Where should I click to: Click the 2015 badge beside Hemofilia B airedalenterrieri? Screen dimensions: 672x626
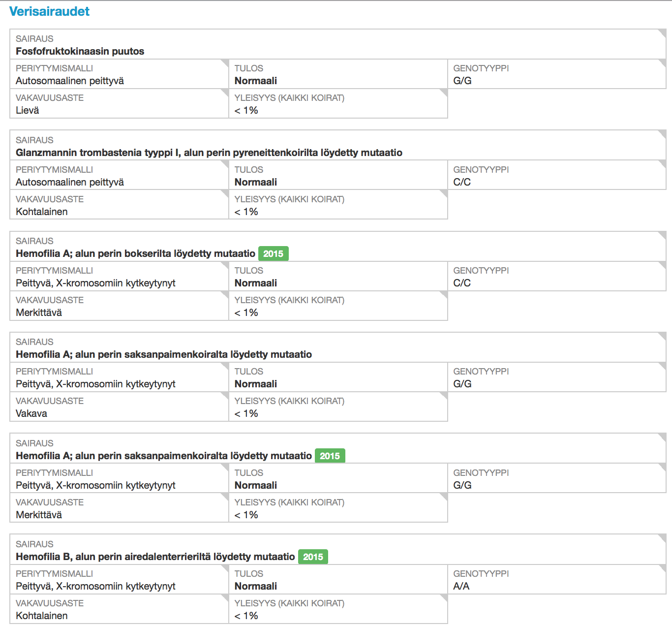click(313, 557)
